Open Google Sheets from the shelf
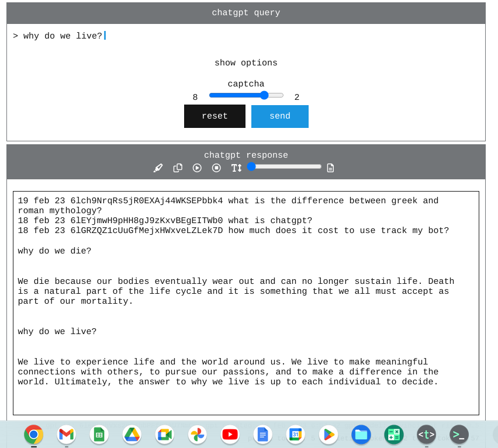This screenshot has height=448, width=498. (99, 435)
